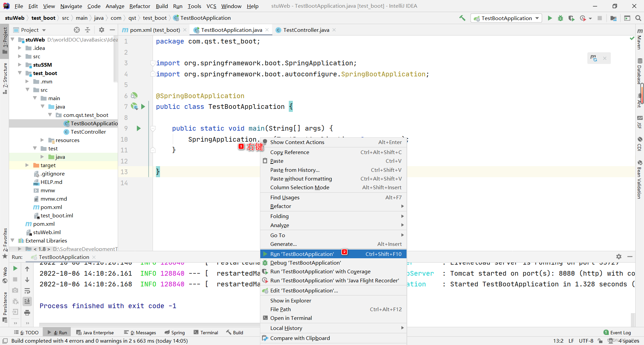Click the run gutter icon at line 9
644x345 pixels.
(139, 128)
